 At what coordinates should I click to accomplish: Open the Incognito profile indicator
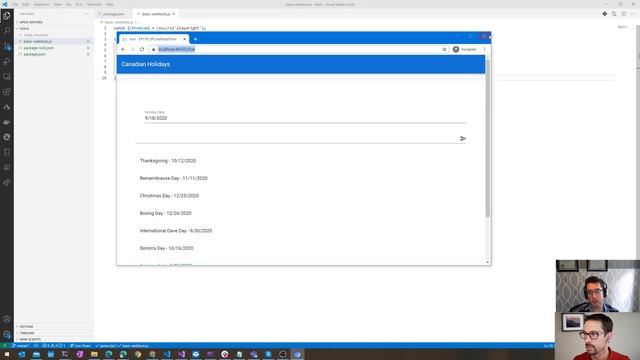464,49
